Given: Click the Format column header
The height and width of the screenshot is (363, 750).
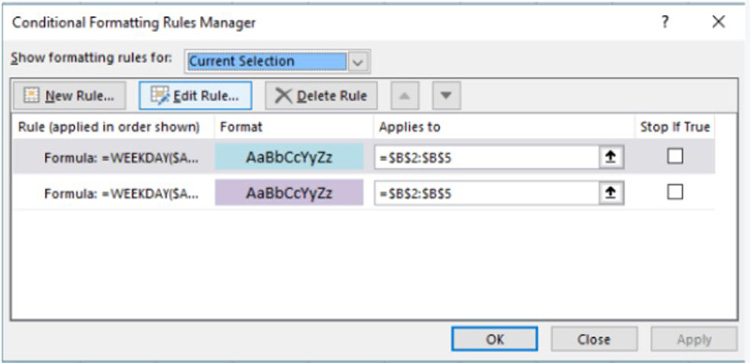Looking at the screenshot, I should [242, 127].
